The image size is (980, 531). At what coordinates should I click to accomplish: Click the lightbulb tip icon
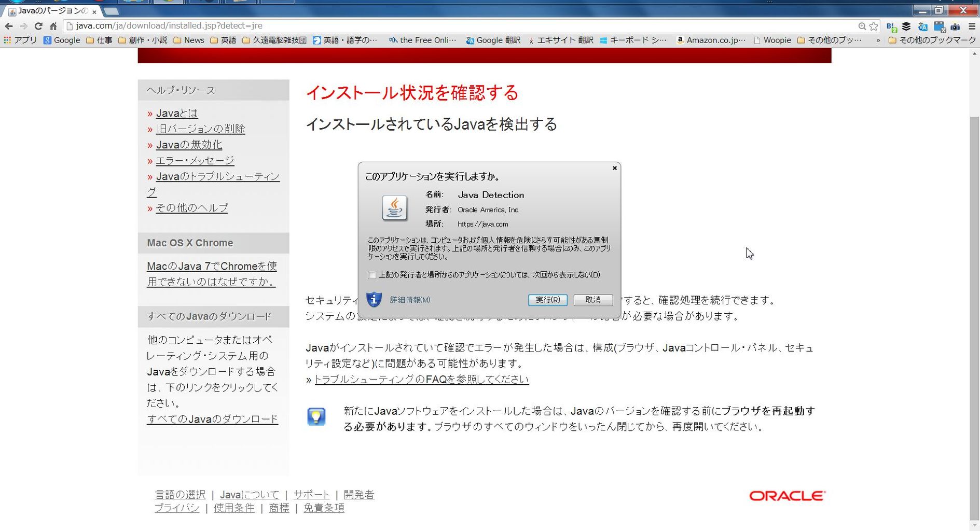[316, 417]
